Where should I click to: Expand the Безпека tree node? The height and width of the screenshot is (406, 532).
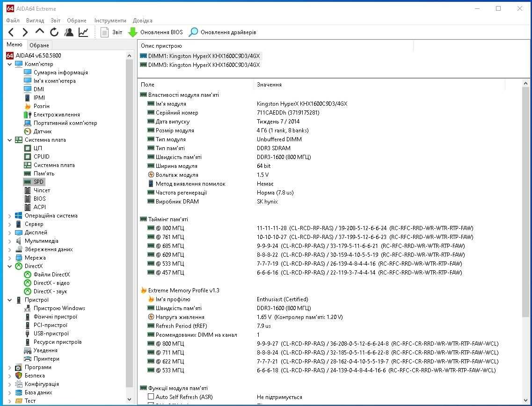tap(9, 376)
